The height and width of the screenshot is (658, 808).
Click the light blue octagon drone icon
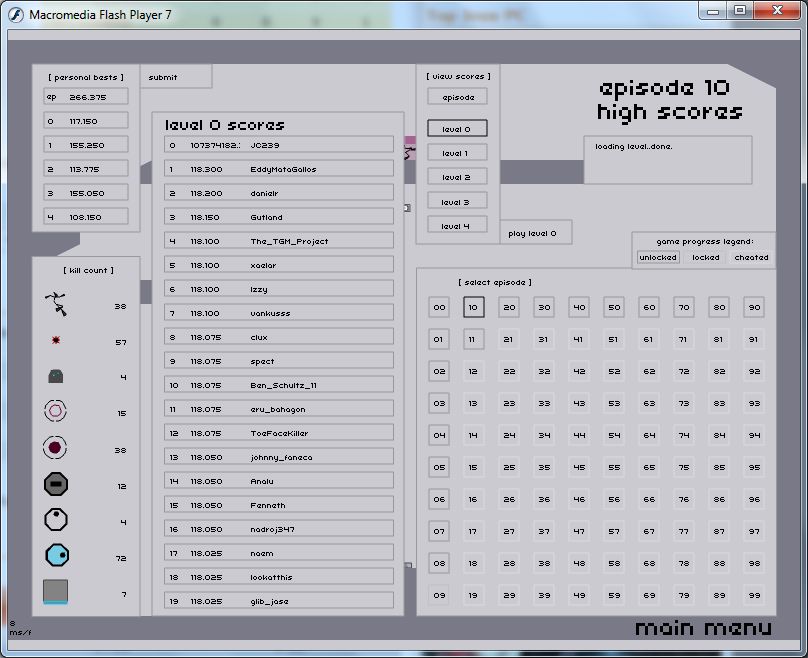[x=56, y=555]
